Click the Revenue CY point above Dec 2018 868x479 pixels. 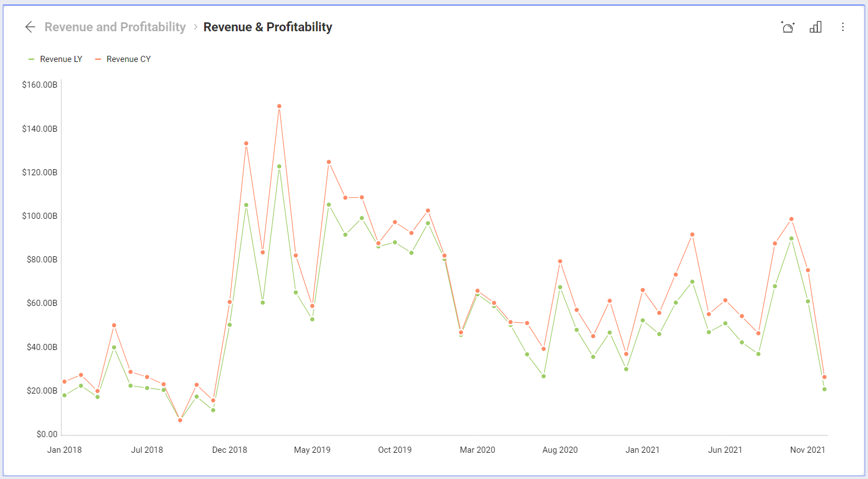[x=229, y=302]
